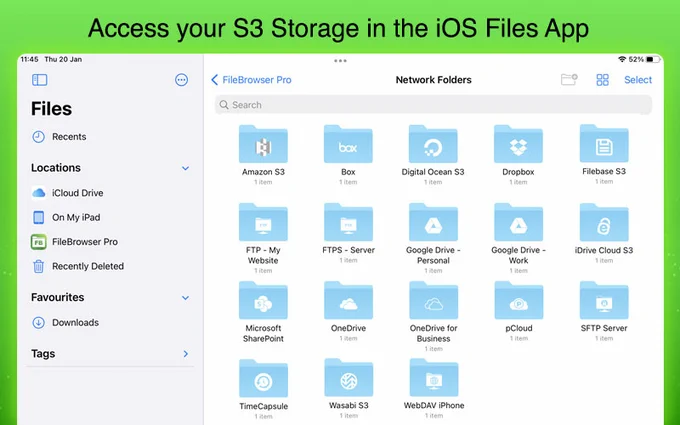
Task: Open the TimeCapsule folder
Action: [263, 378]
